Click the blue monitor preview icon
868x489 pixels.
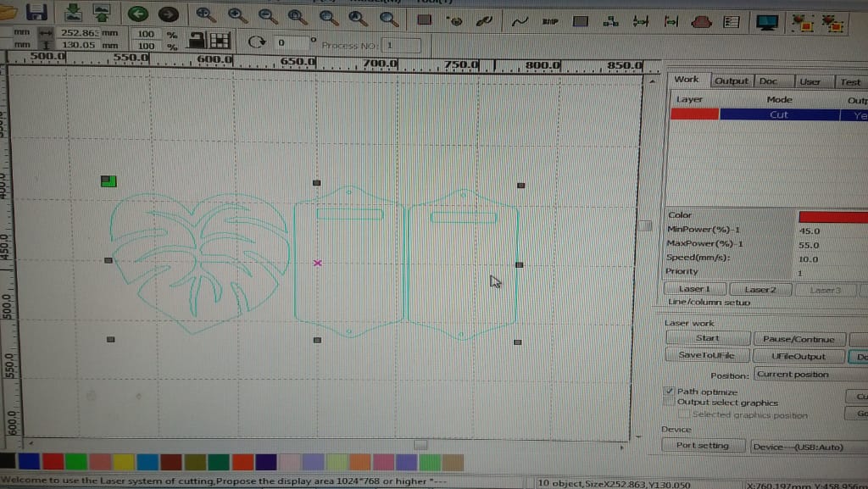[767, 23]
